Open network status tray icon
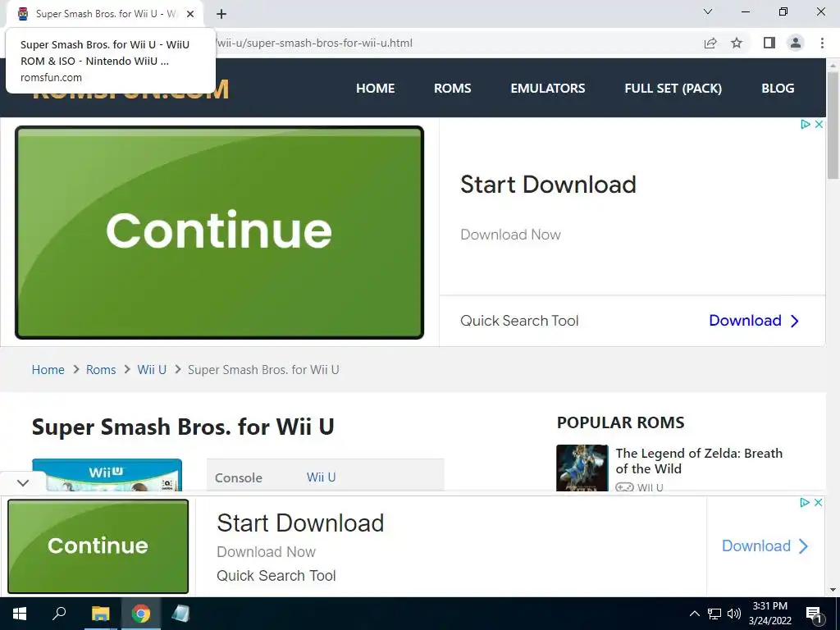Screen dimensions: 840x630 714,614
